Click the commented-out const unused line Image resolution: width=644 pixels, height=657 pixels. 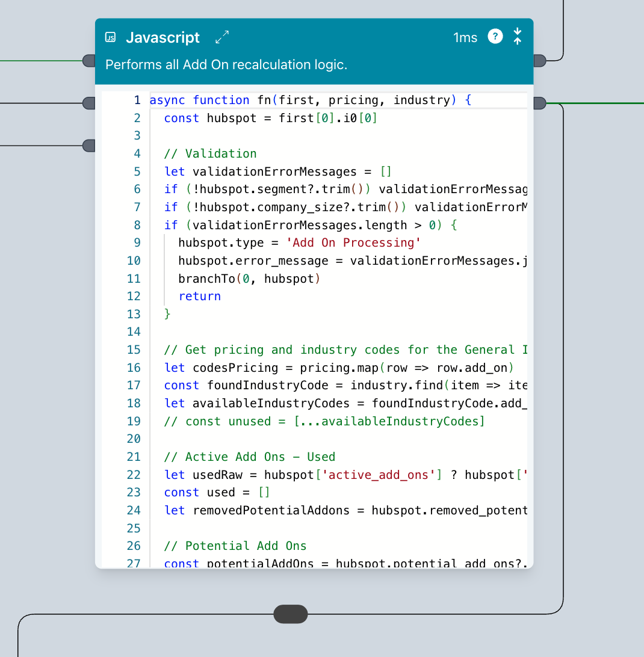[324, 421]
